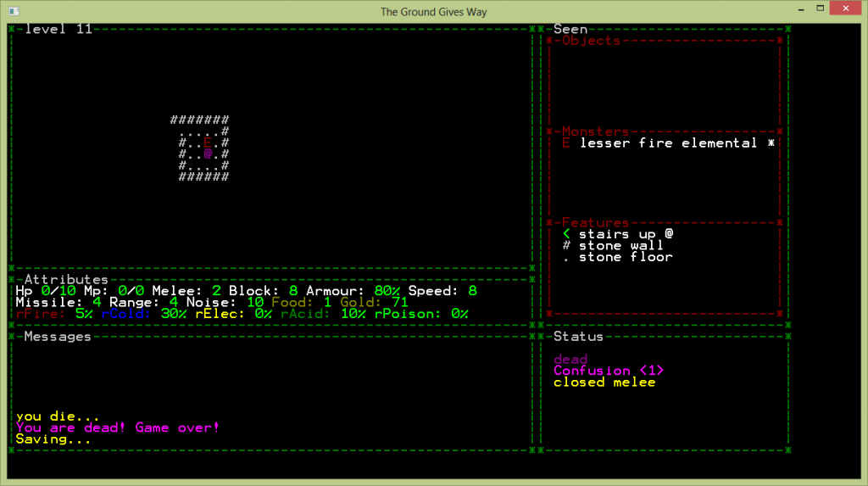
Task: Click the 'Messages' panel heading
Action: pyautogui.click(x=58, y=337)
